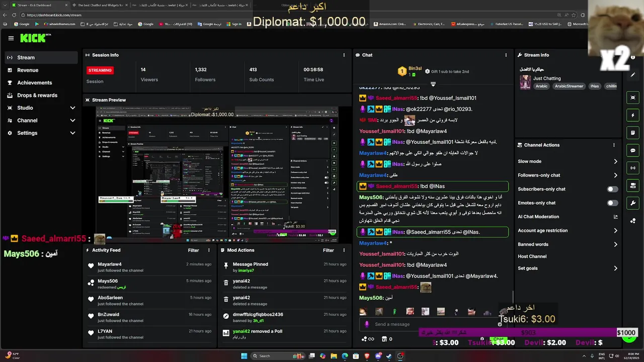The width and height of the screenshot is (644, 362).
Task: Click AboSarleen in Activity Feed
Action: [110, 298]
